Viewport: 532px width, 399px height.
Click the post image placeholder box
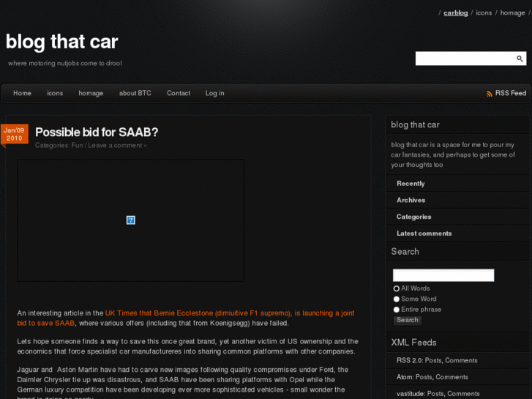[x=131, y=220]
